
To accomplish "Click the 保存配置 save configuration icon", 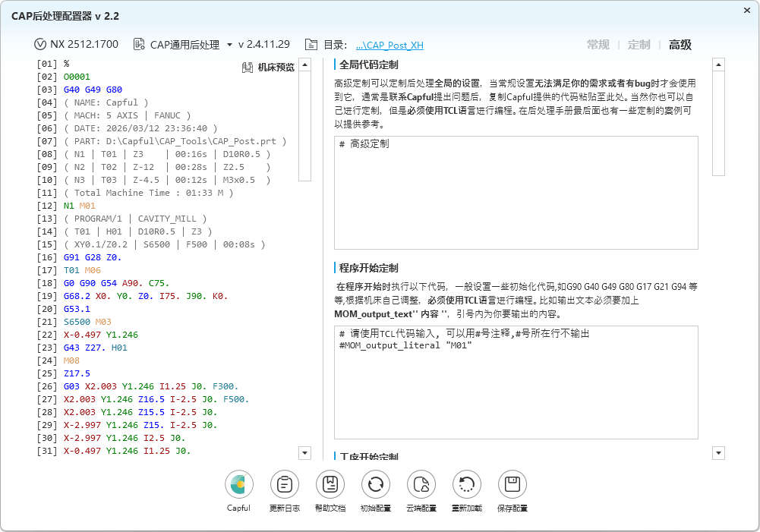I will click(x=512, y=484).
